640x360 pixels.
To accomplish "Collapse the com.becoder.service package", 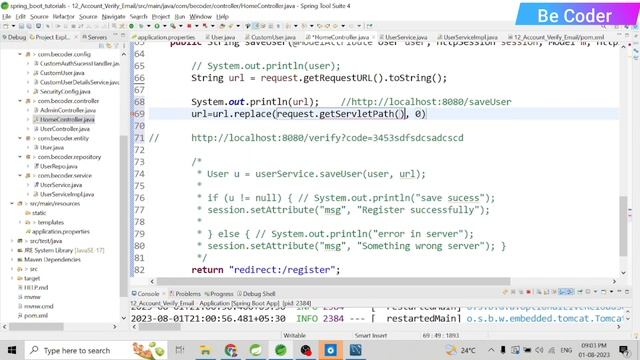I will tap(20, 176).
